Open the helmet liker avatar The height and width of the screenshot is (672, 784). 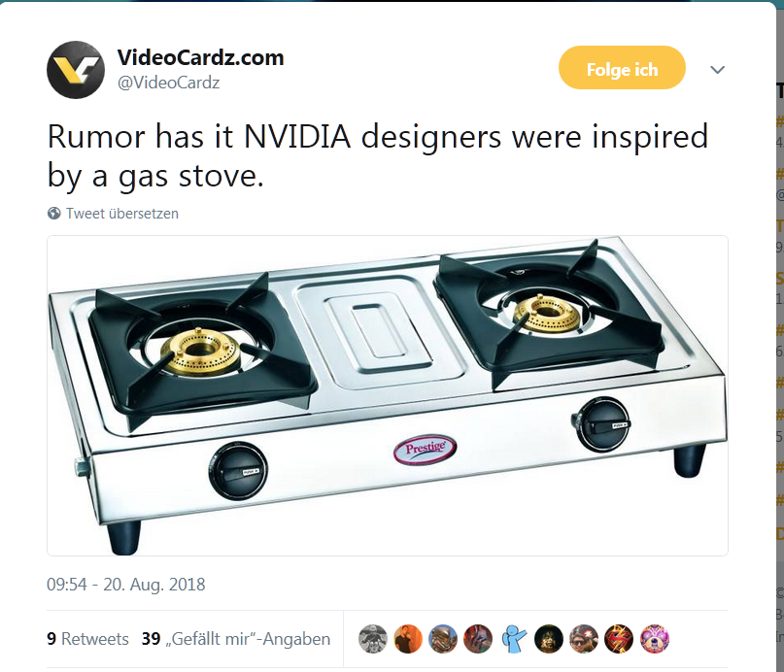click(443, 639)
